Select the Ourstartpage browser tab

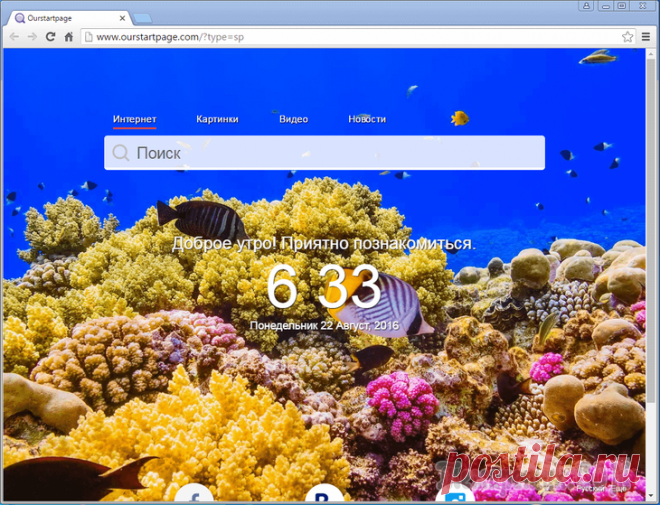(x=67, y=18)
